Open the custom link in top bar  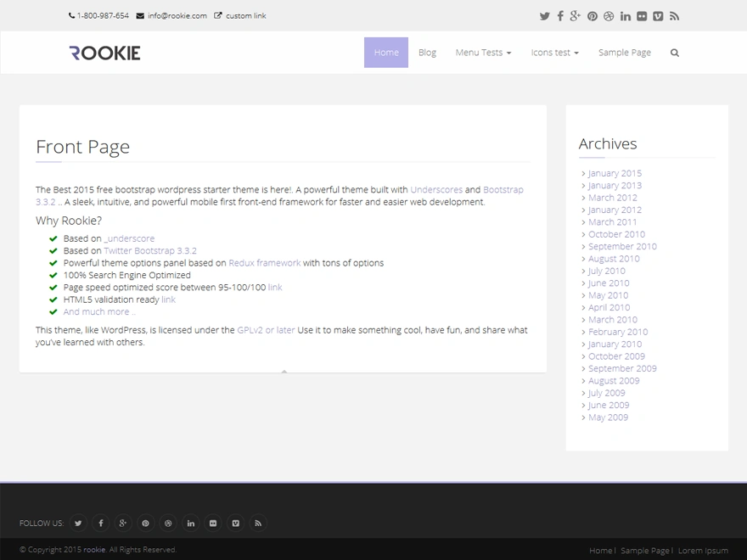click(x=246, y=16)
